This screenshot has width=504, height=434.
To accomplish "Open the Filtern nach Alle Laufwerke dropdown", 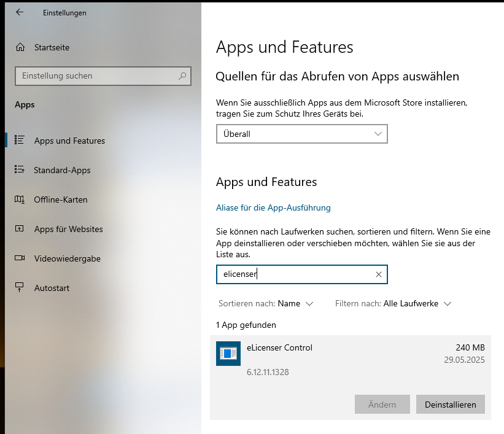I will tap(394, 303).
